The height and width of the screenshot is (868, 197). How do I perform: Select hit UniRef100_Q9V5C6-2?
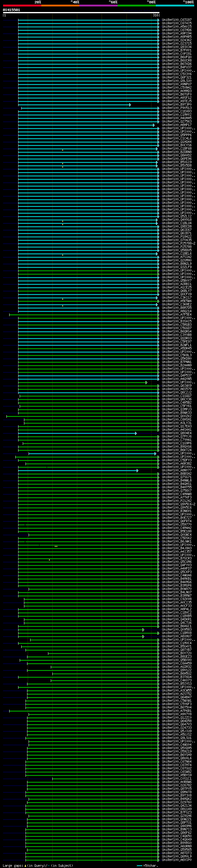click(x=179, y=504)
